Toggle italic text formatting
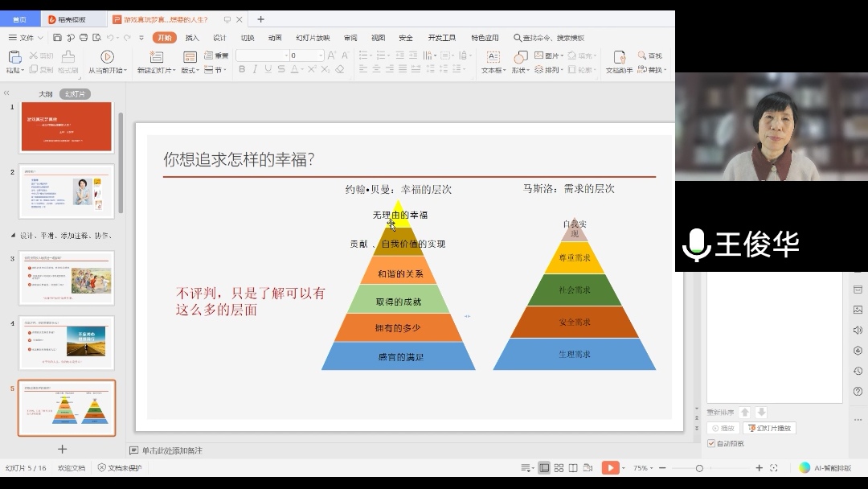Screen dimensions: 868x489 (x=256, y=70)
